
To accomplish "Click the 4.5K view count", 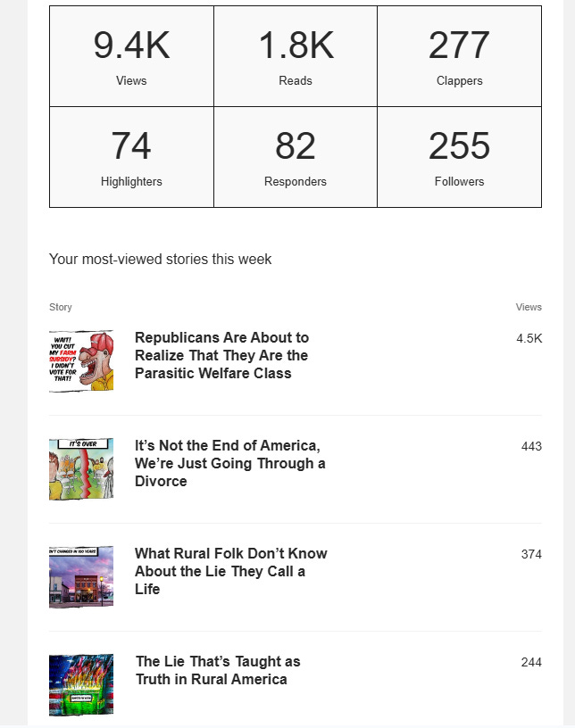I will click(529, 338).
